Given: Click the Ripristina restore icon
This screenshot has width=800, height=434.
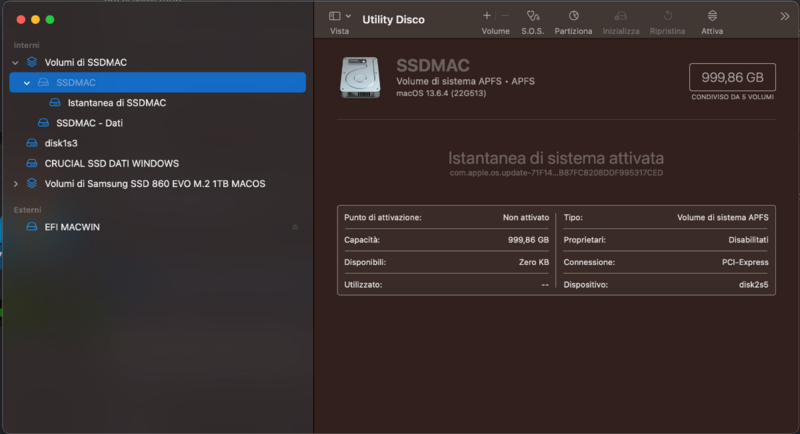Looking at the screenshot, I should pyautogui.click(x=667, y=16).
